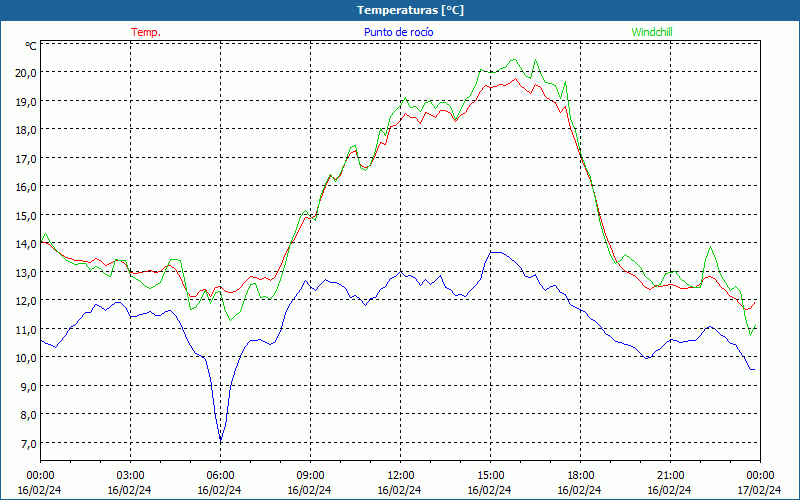
Task: Click the 21:00 time axis label
Action: click(x=670, y=476)
